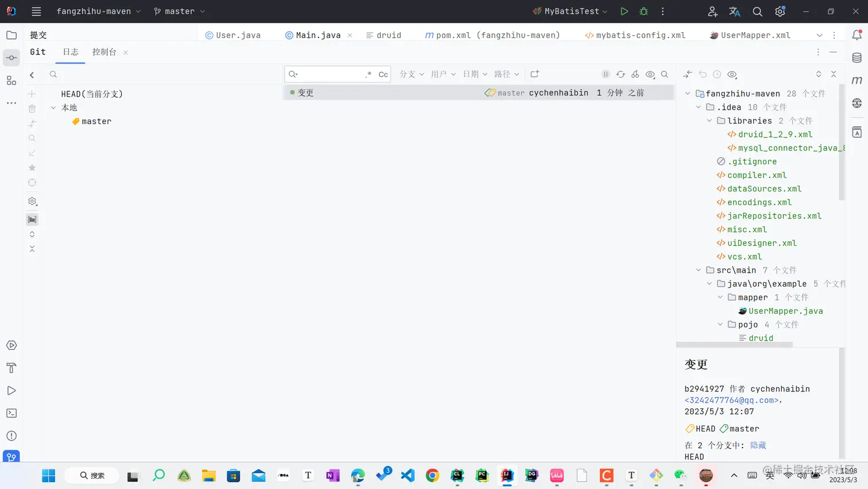Open the 日期 date filter dropdown
The height and width of the screenshot is (489, 868).
475,74
